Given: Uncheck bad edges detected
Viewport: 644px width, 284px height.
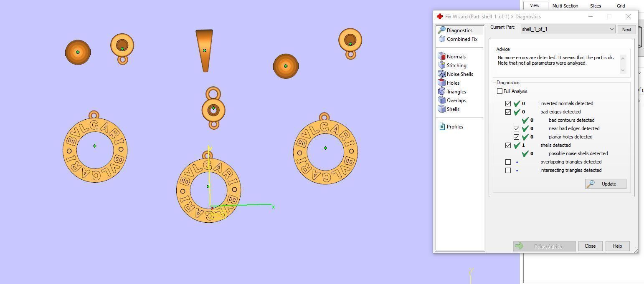Looking at the screenshot, I should click(x=508, y=112).
